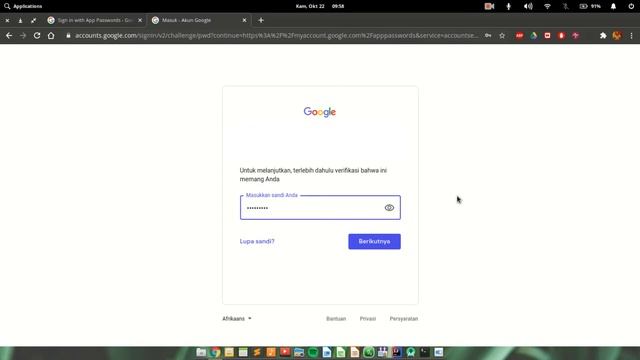Reload the current page
Viewport: 640px width, 360px height.
(x=37, y=36)
